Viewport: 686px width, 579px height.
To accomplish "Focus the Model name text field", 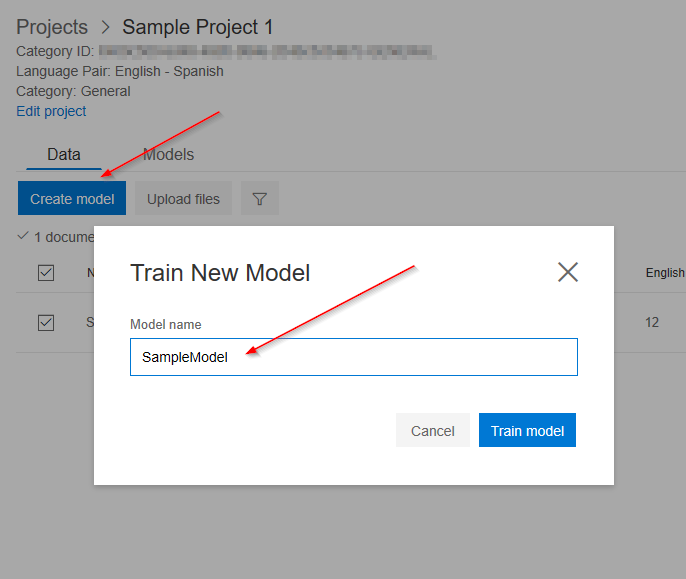I will point(353,357).
